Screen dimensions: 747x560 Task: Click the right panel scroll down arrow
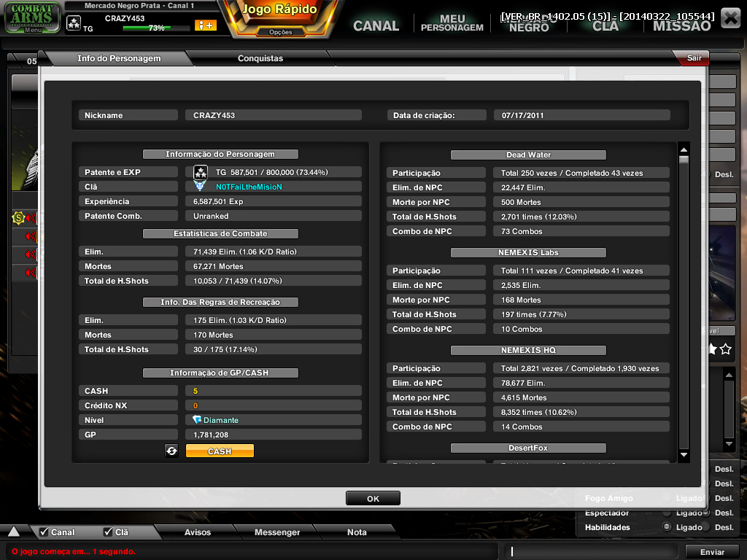pos(729,444)
